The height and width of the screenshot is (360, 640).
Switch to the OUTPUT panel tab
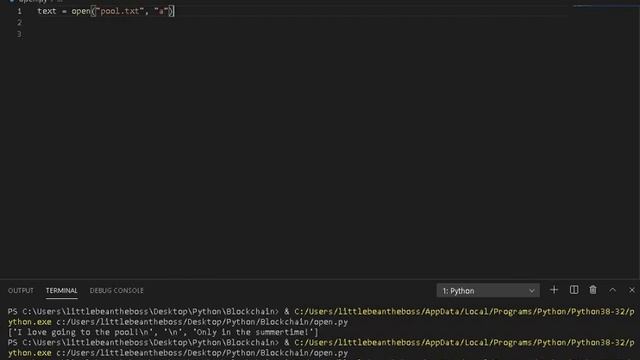20,291
